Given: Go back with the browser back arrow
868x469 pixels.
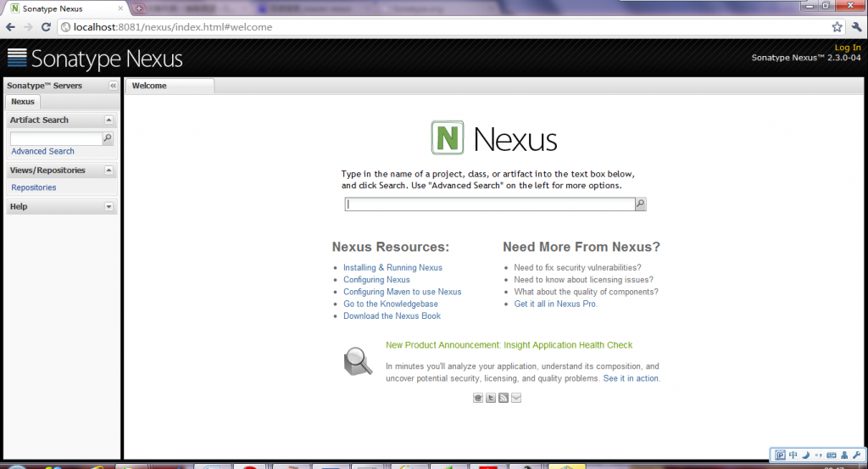Looking at the screenshot, I should click(x=10, y=26).
